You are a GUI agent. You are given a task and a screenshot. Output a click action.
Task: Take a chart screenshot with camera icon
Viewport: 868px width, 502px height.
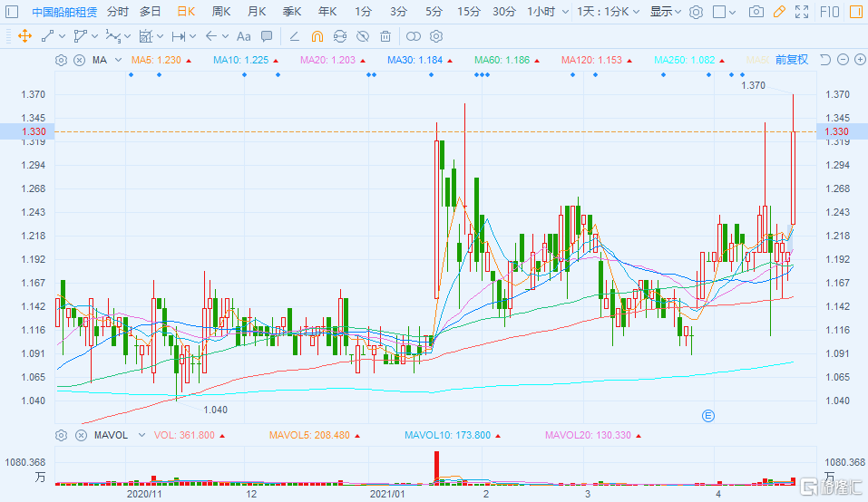click(756, 12)
